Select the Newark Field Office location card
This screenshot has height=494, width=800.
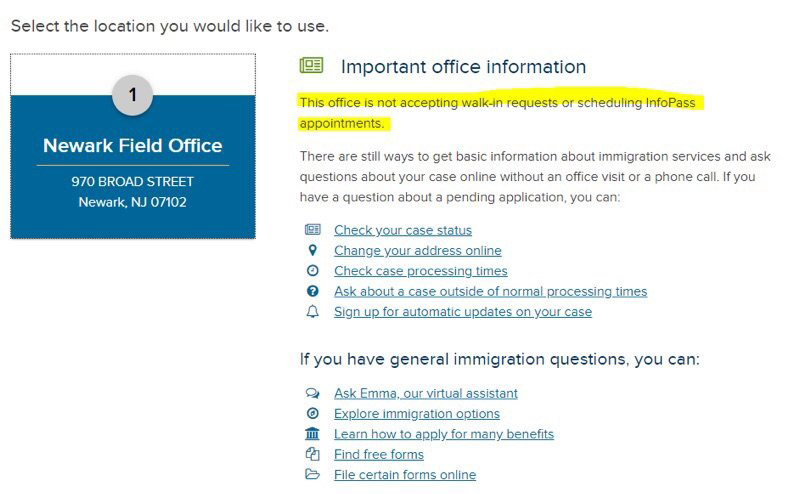[x=133, y=146]
